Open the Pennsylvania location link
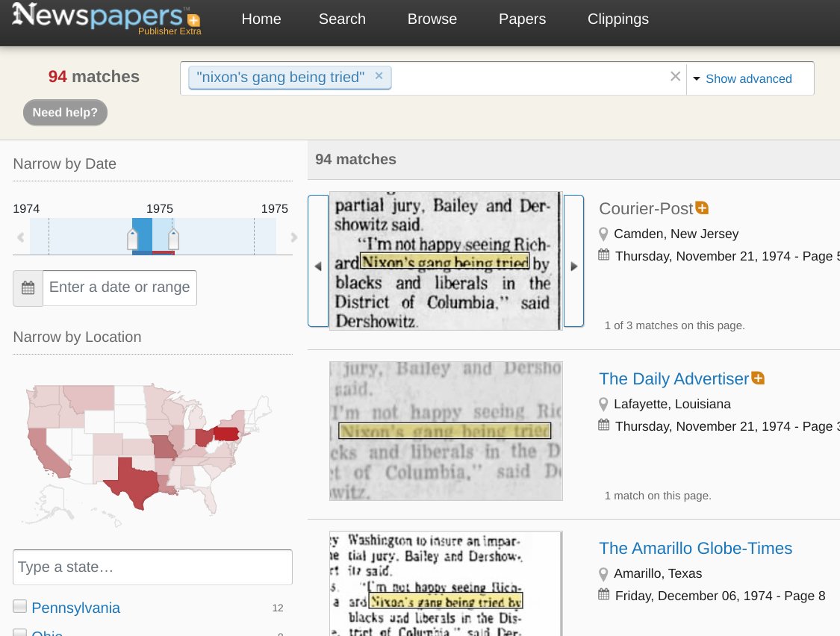The height and width of the screenshot is (636, 840). [x=75, y=608]
